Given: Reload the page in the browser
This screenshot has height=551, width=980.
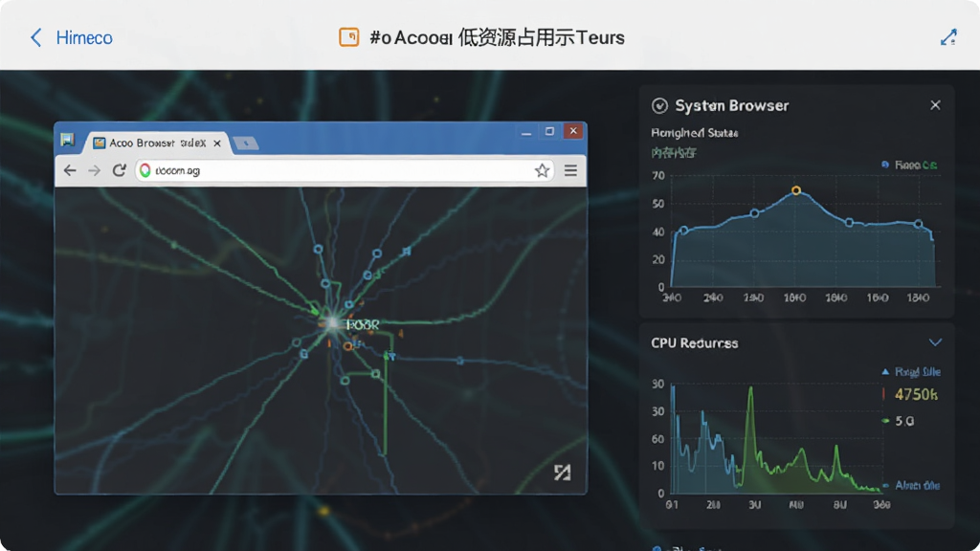Looking at the screenshot, I should 119,170.
